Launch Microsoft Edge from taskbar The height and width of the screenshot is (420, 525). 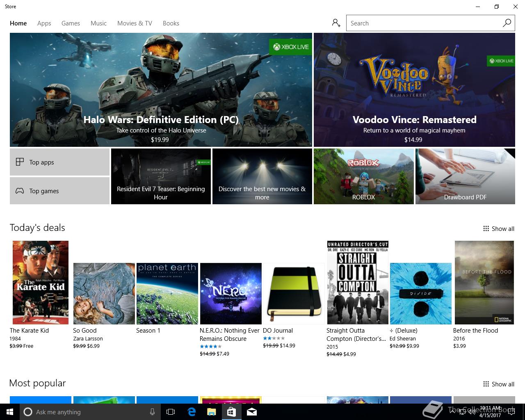tap(191, 412)
